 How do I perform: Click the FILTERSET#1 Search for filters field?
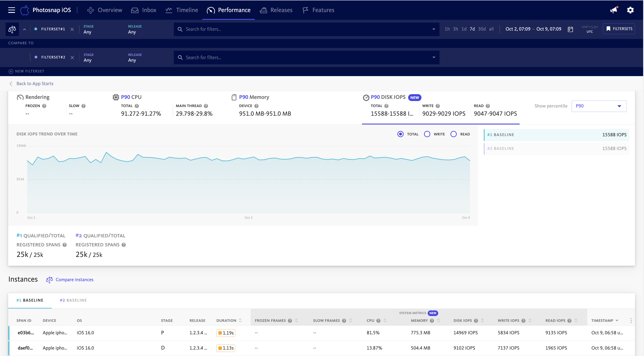(307, 29)
